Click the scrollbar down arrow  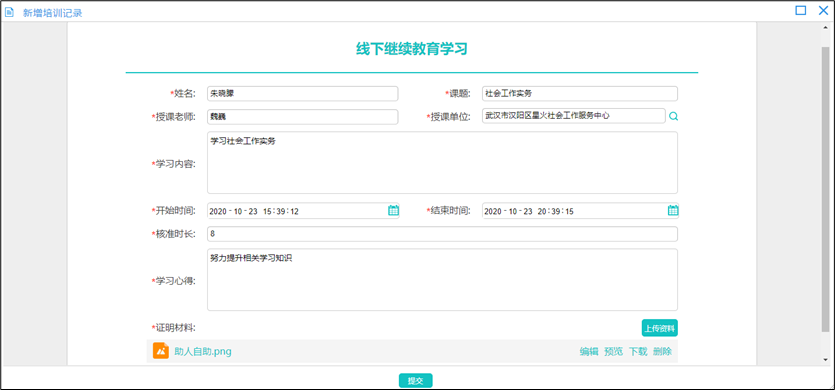point(825,361)
